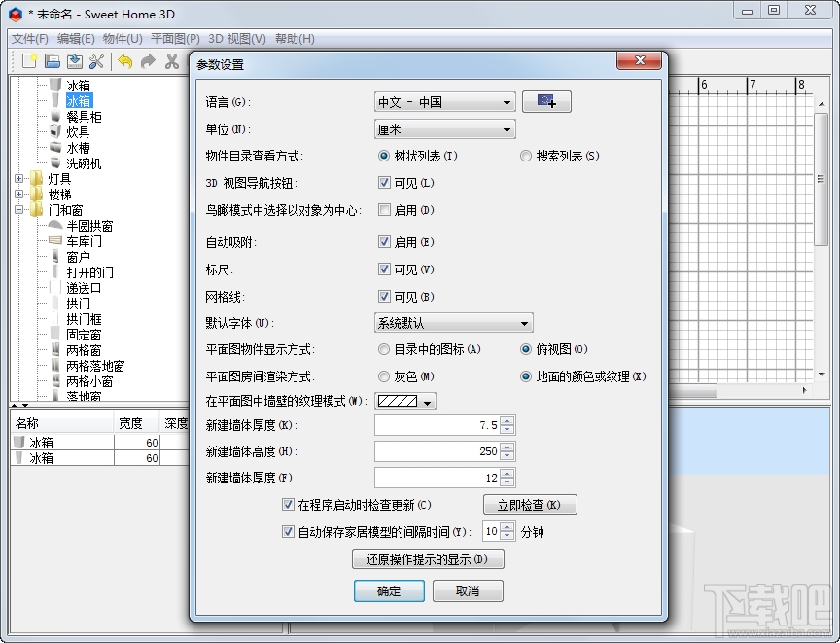Decrease the 12 thickness value stepper
Screen dimensions: 840x643
[507, 482]
